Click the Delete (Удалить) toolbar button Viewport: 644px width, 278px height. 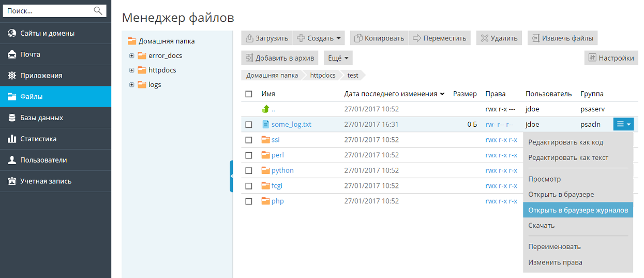coord(499,38)
